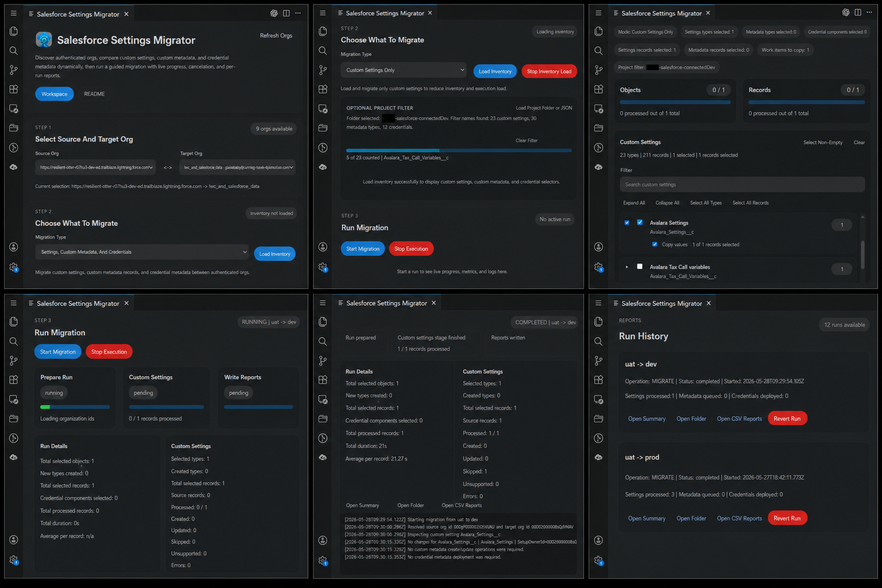Click the Objects progress bar
The width and height of the screenshot is (882, 588).
click(x=675, y=102)
